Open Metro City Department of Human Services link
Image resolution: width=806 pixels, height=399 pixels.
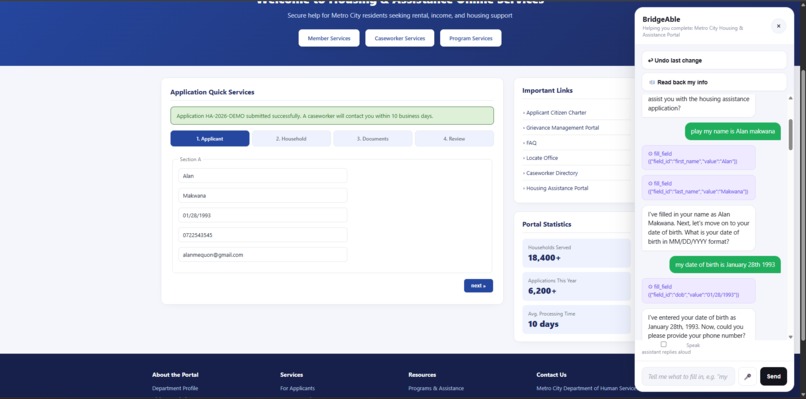point(587,388)
